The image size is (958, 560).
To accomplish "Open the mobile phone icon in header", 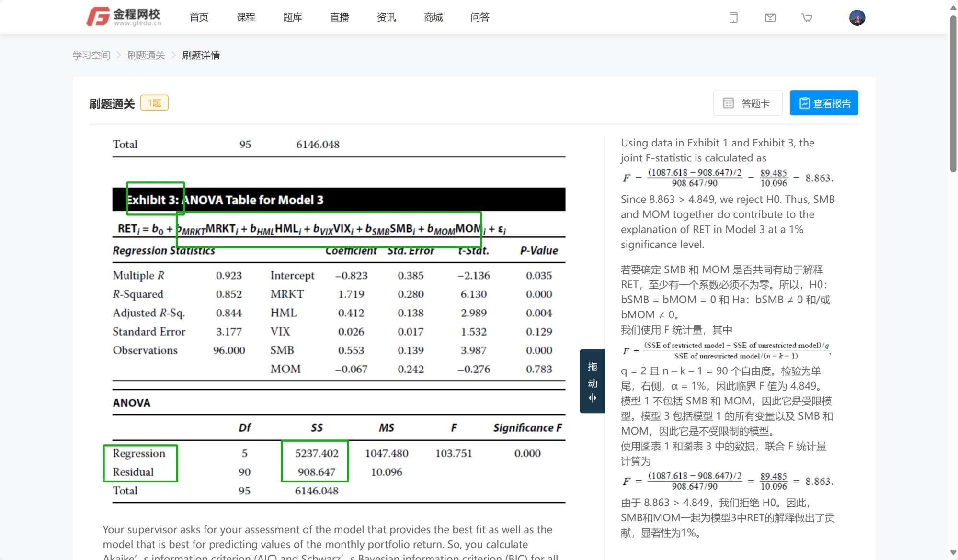I will (x=733, y=18).
